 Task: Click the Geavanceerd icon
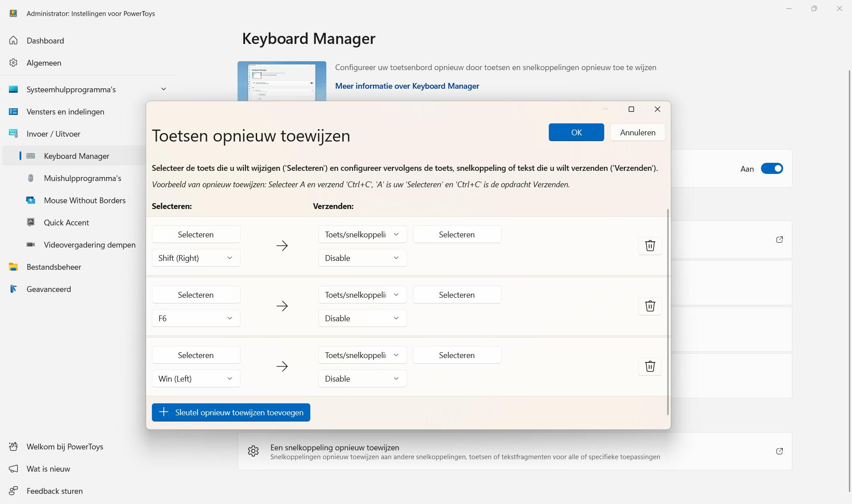(13, 289)
